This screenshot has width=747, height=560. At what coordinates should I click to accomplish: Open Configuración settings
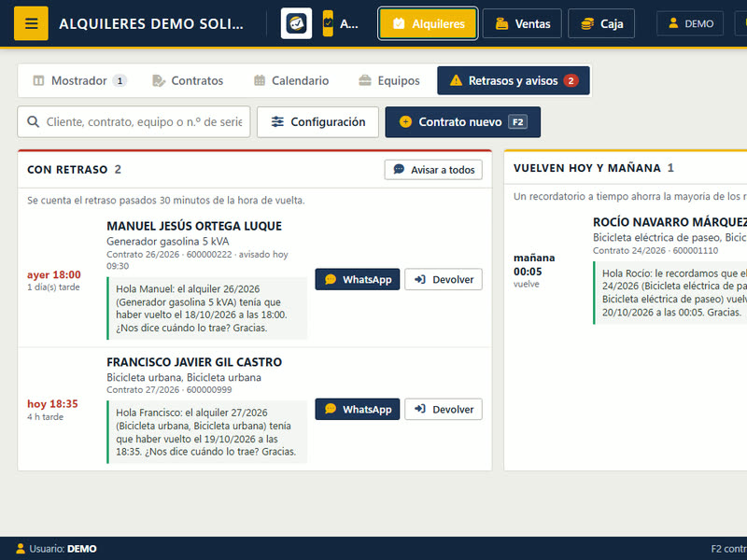click(x=317, y=122)
